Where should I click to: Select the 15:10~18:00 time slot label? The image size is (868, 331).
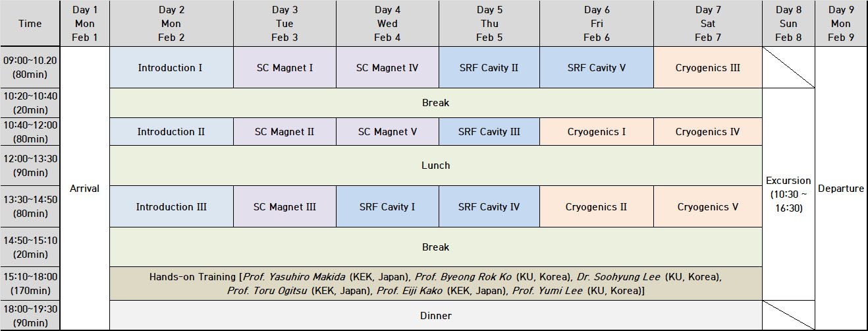tap(30, 284)
